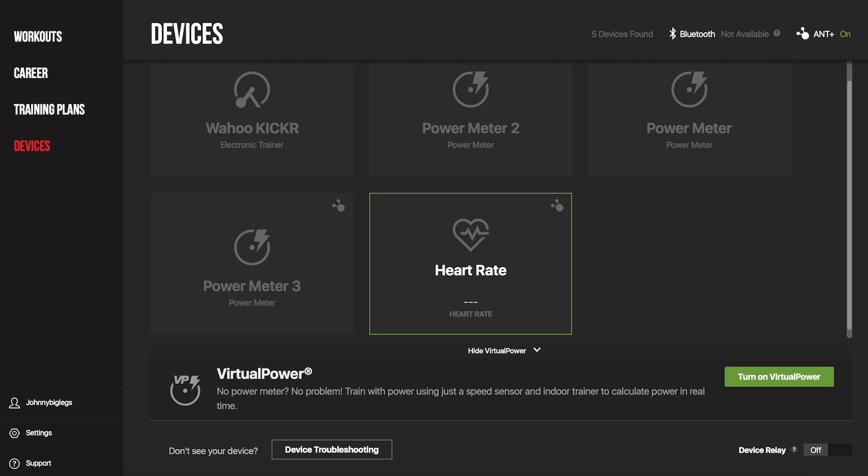
Task: Click the Power Meter 3 gauge icon
Action: 252,247
